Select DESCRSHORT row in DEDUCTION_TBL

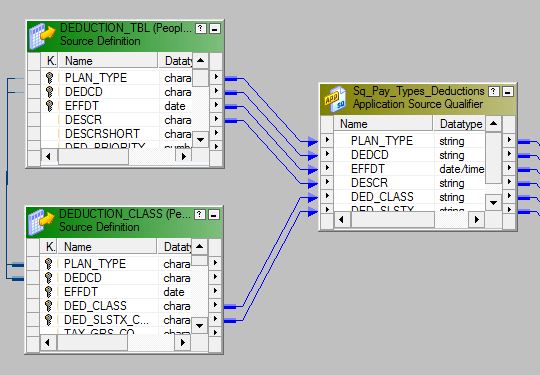click(117, 134)
